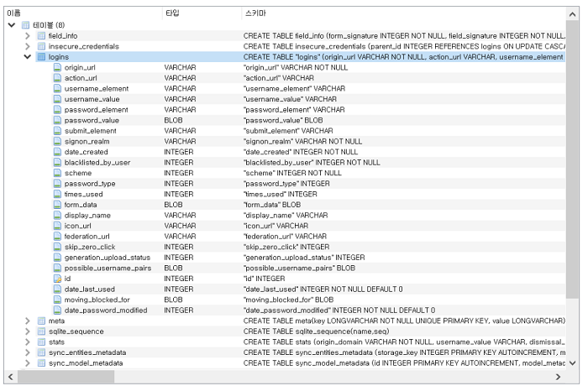This screenshot has height=386, width=588.
Task: Click the field_info table icon
Action: click(x=42, y=36)
